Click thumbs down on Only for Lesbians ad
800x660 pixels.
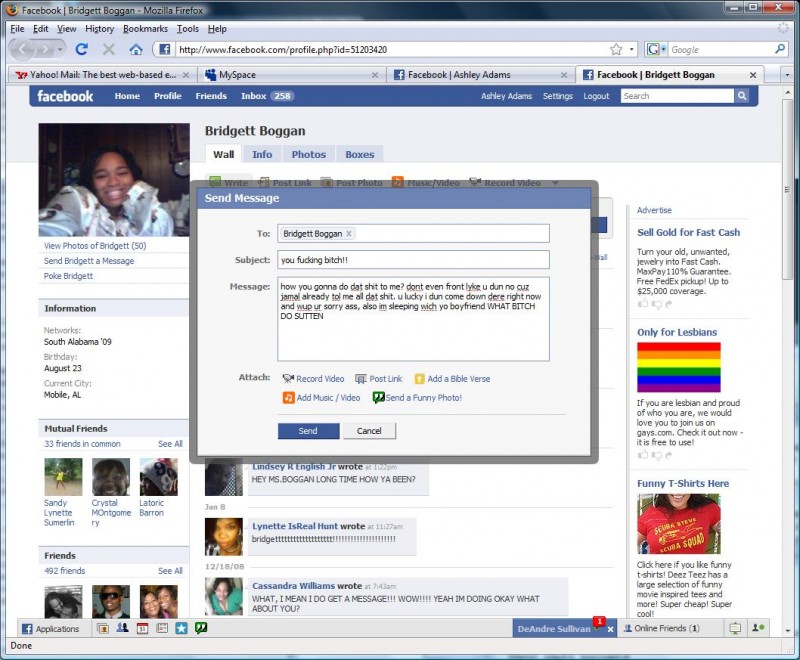[x=657, y=455]
